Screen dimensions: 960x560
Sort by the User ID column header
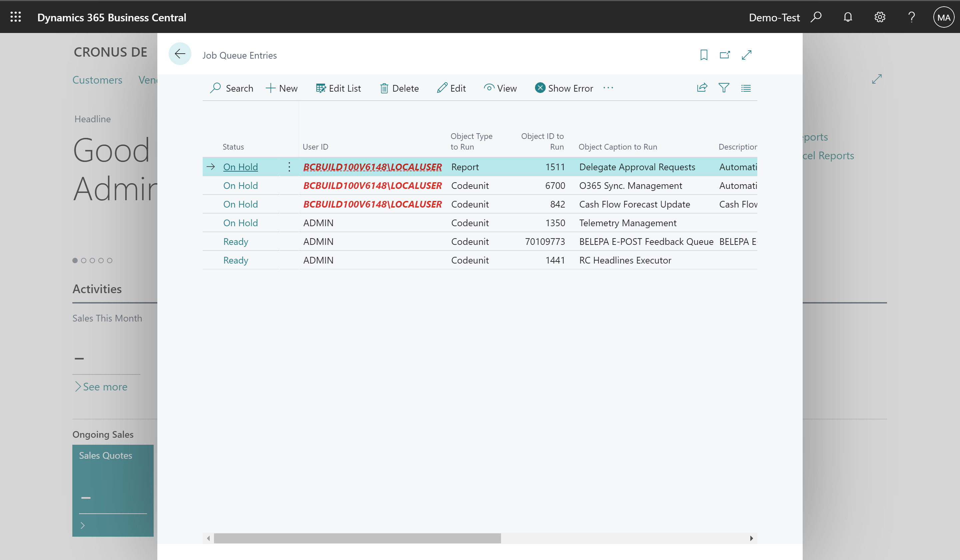[315, 147]
